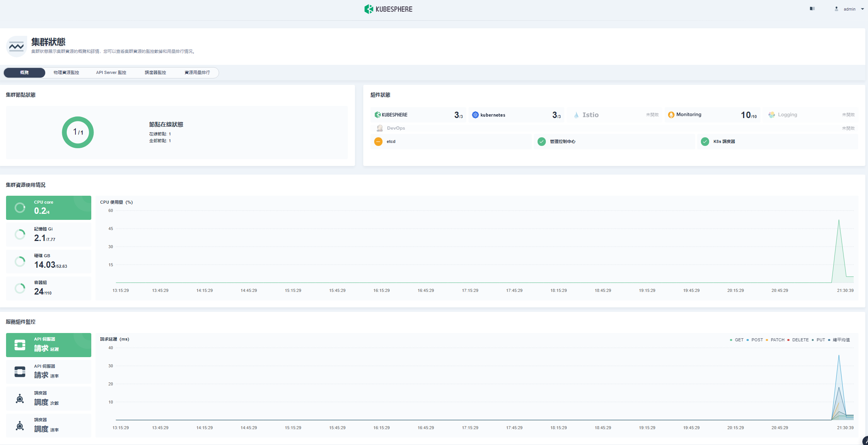The width and height of the screenshot is (868, 445).
Task: Click the kubernetes component wheel icon
Action: (x=475, y=115)
